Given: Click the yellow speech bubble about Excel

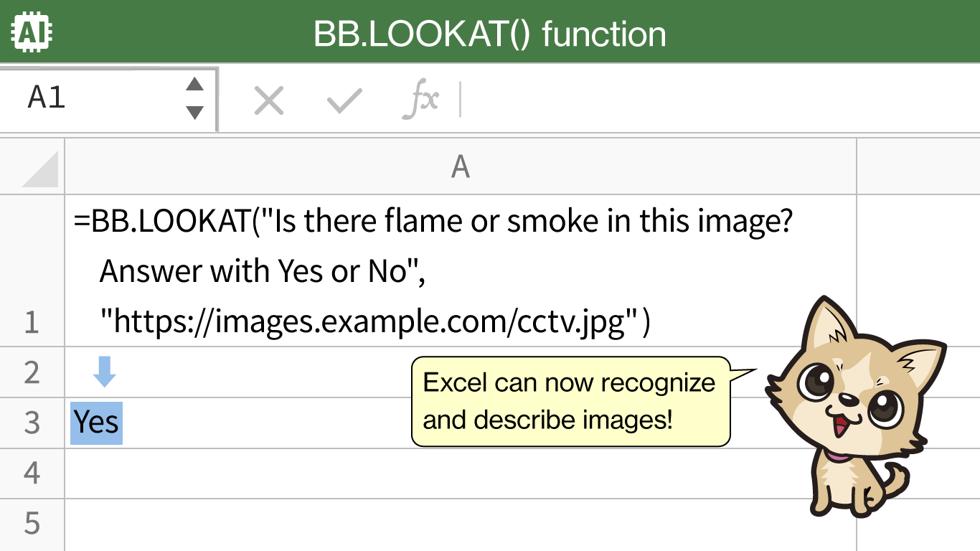Looking at the screenshot, I should pyautogui.click(x=570, y=401).
